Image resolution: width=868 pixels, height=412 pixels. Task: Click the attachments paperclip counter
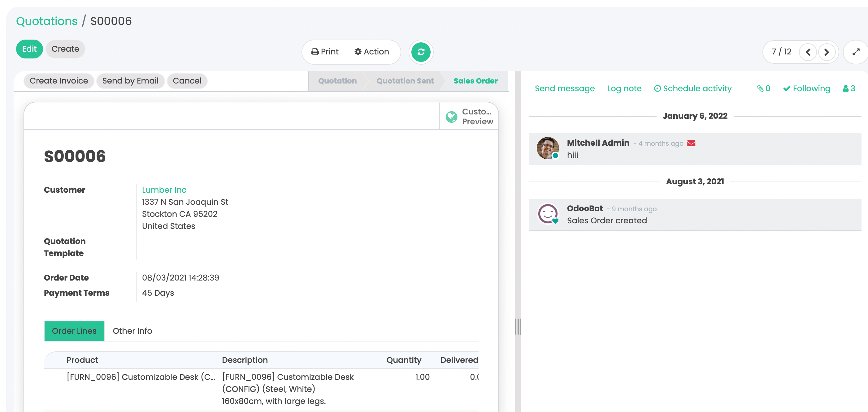tap(764, 88)
